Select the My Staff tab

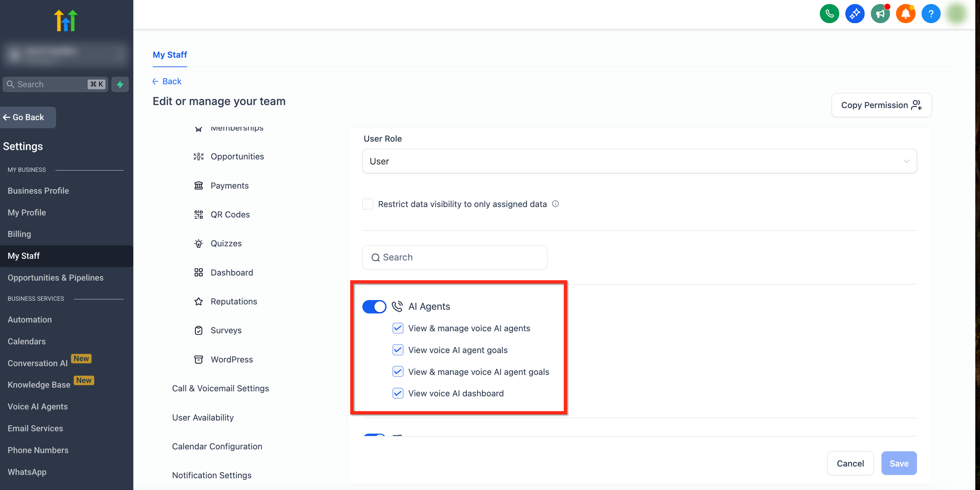coord(170,55)
